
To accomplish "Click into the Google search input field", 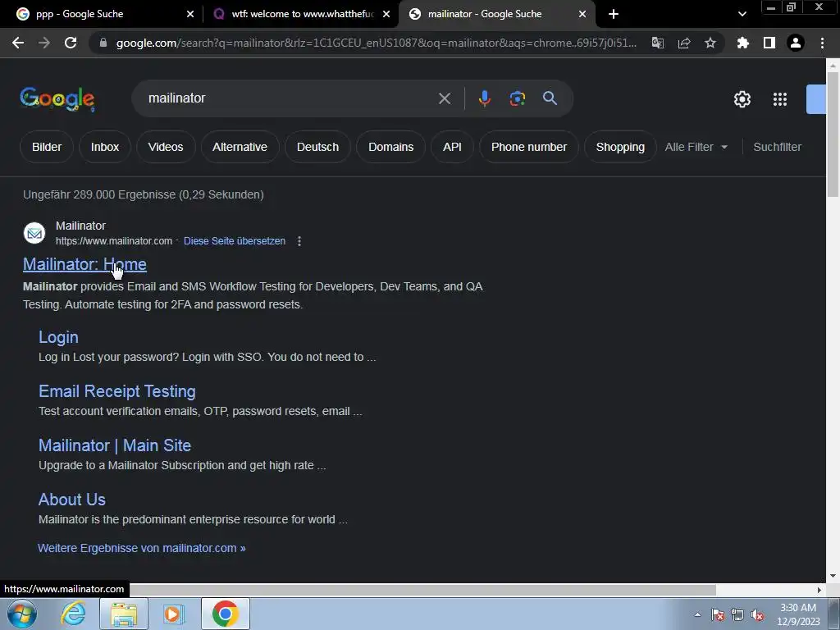I will tap(290, 98).
